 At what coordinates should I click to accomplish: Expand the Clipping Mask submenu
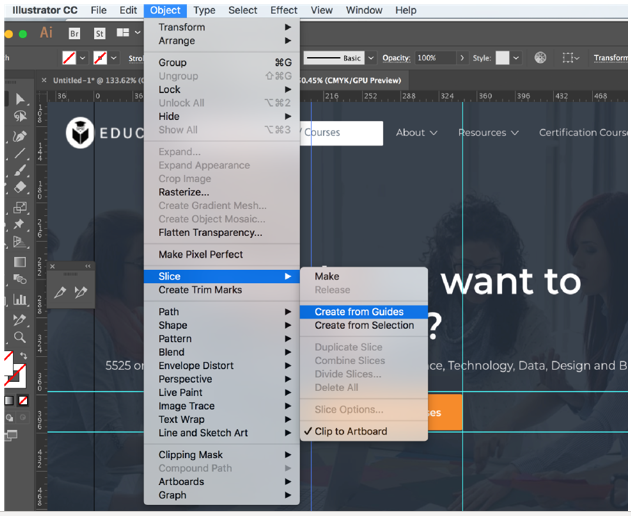pyautogui.click(x=222, y=454)
